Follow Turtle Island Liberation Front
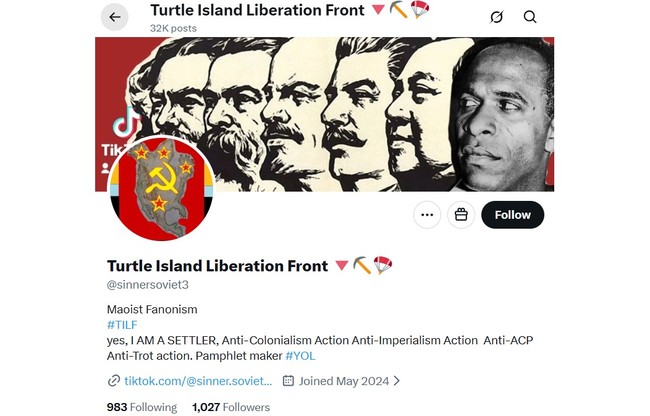 (512, 215)
